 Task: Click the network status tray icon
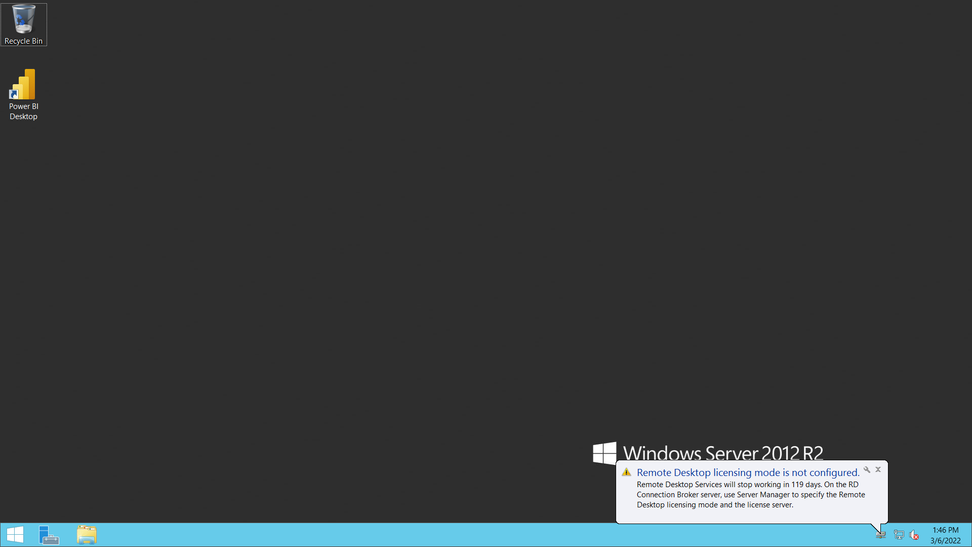point(899,535)
